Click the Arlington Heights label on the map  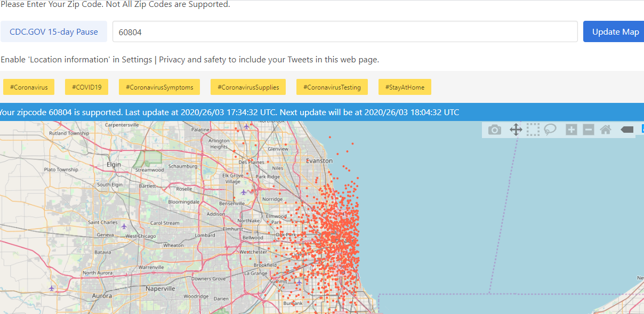click(219, 144)
